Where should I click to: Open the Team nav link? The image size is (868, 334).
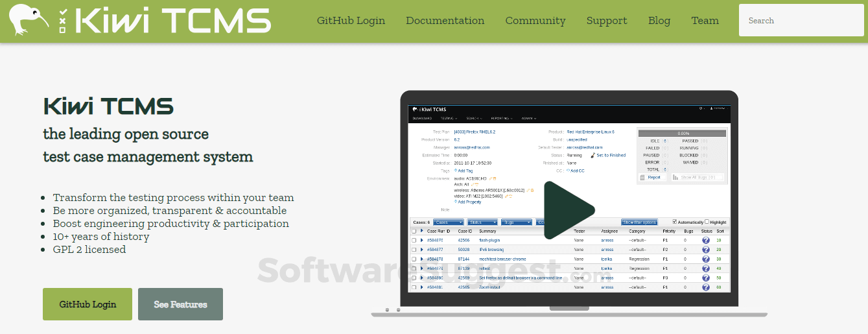point(705,21)
